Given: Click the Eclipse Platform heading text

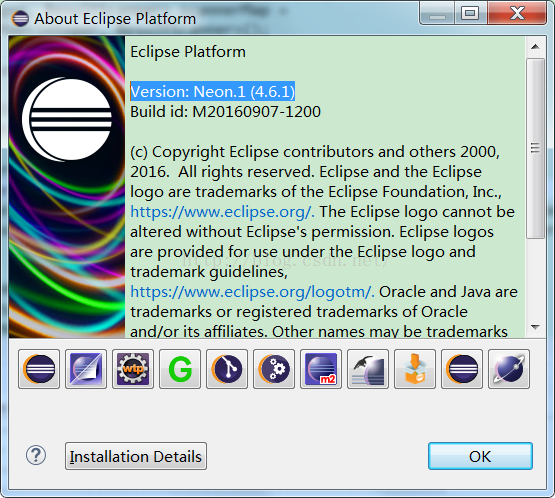Looking at the screenshot, I should 188,52.
